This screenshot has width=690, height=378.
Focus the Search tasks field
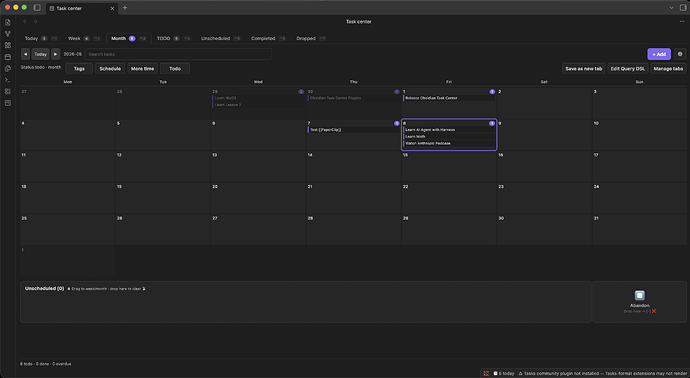click(178, 54)
